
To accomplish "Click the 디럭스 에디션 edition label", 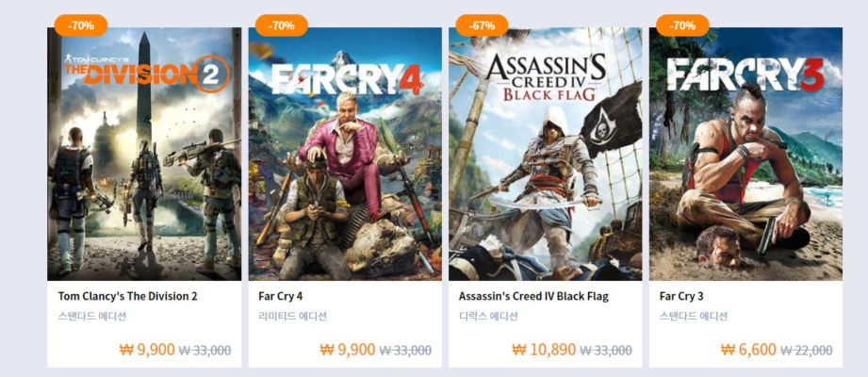I will tap(488, 317).
